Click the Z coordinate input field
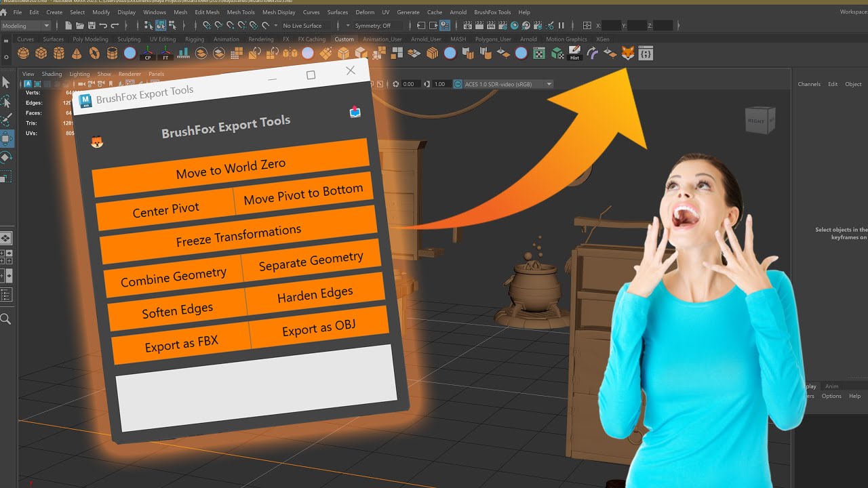This screenshot has height=488, width=868. 663,26
